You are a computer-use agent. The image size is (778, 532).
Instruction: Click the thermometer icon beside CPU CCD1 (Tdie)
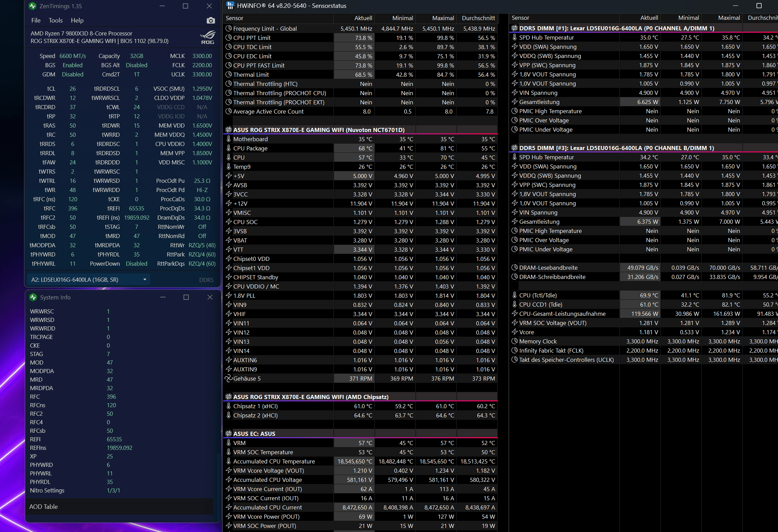(x=515, y=304)
